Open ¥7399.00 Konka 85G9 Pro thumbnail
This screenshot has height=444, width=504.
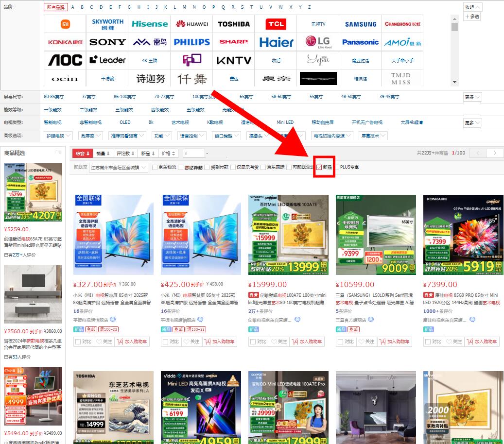[x=463, y=235]
